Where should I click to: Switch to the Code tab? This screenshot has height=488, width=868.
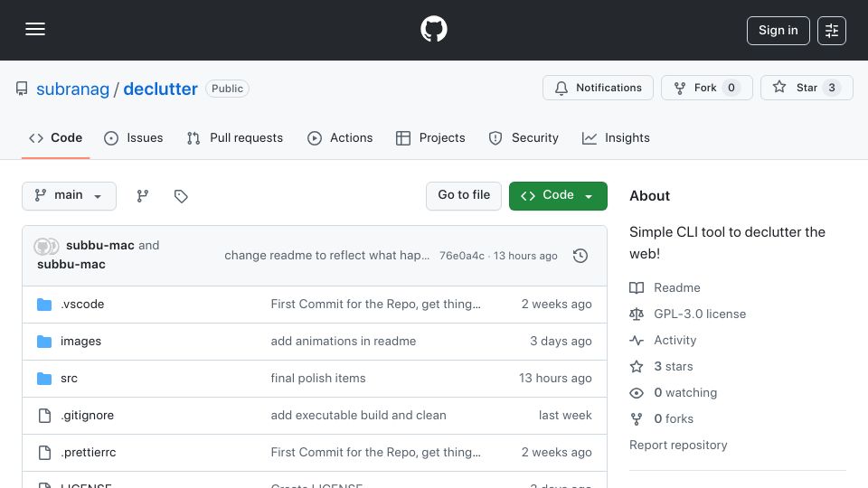point(55,137)
